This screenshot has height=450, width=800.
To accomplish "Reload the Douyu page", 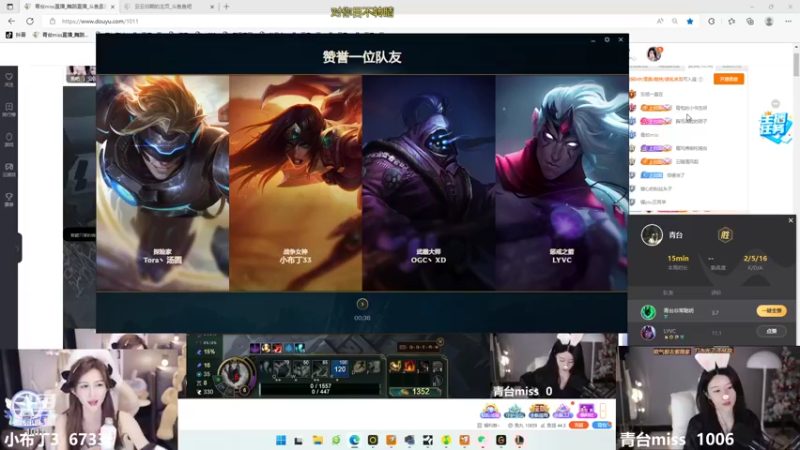I will coord(30,21).
